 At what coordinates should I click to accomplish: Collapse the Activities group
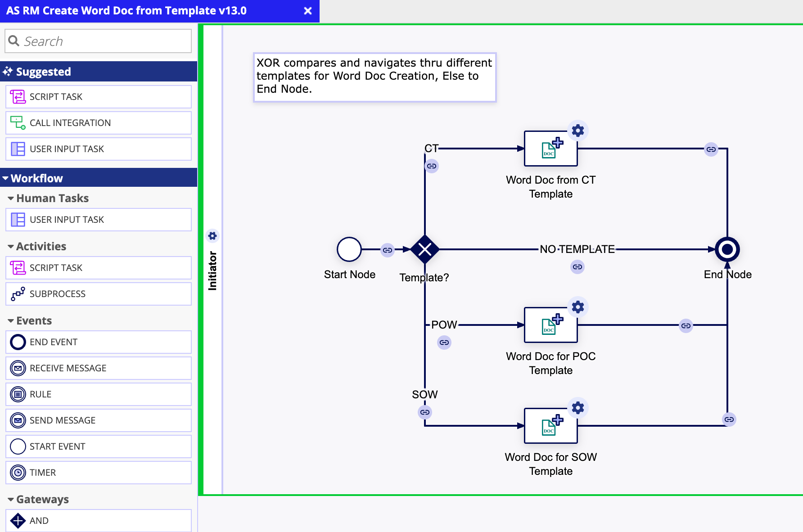[37, 246]
